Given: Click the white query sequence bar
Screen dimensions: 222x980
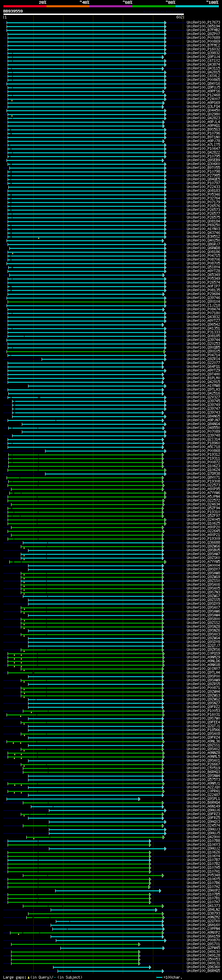Looking at the screenshot, I should tap(94, 15).
